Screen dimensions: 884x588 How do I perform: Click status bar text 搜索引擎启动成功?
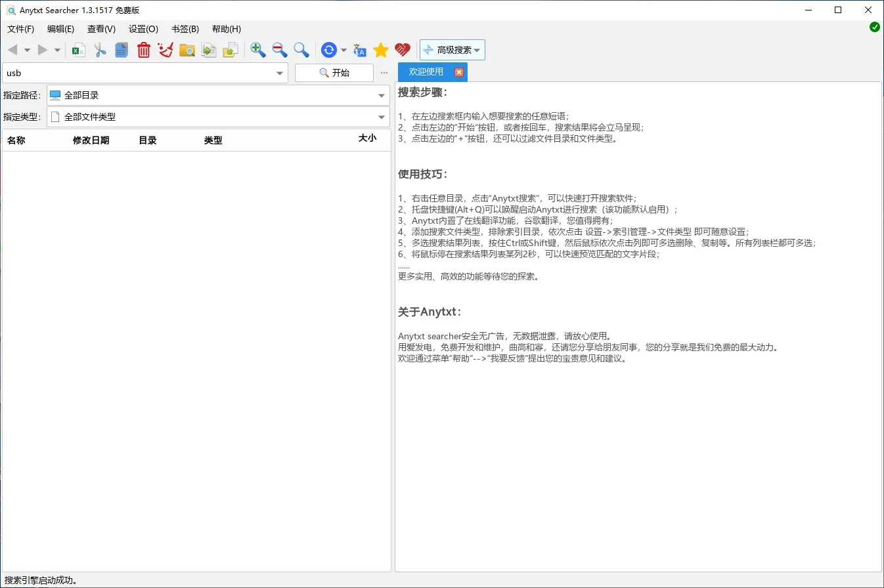tap(41, 580)
